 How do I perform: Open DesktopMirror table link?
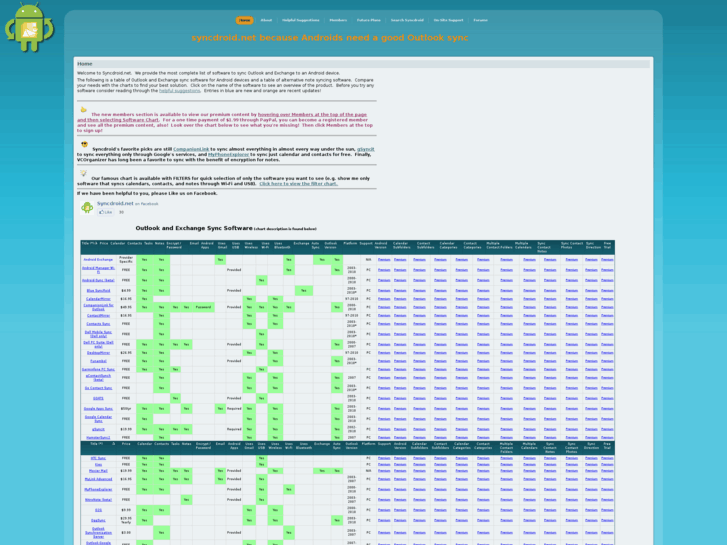click(x=98, y=353)
